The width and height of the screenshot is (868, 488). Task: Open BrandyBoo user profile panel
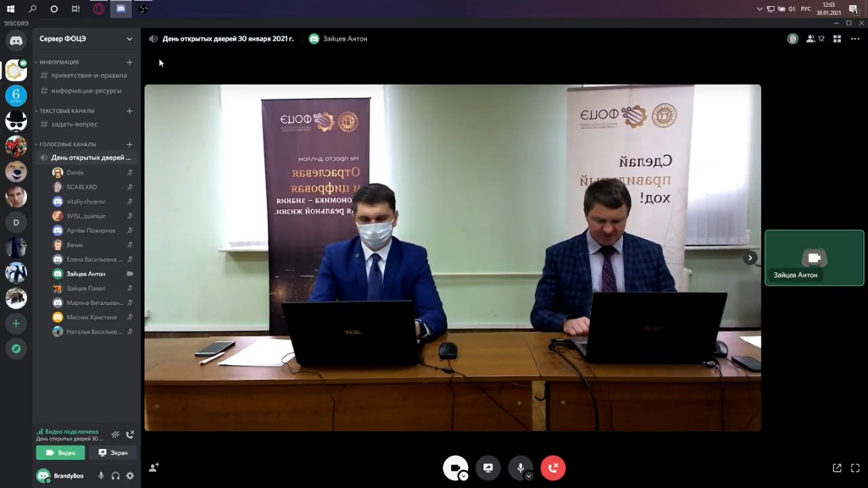[63, 476]
